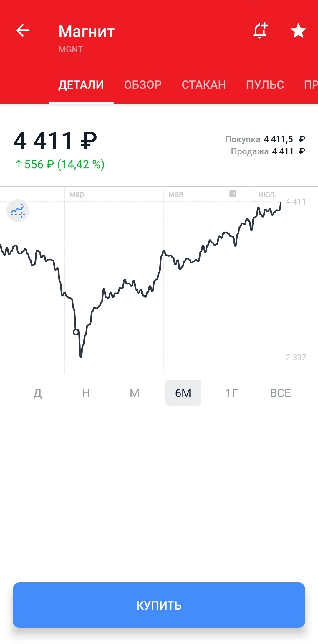Open the partially visible ПР tab

(x=311, y=85)
